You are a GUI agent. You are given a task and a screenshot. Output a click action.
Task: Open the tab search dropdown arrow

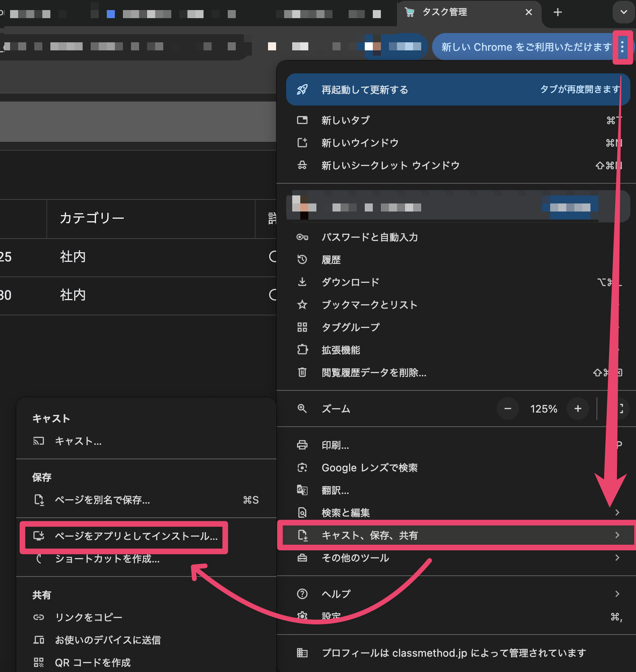coord(623,12)
